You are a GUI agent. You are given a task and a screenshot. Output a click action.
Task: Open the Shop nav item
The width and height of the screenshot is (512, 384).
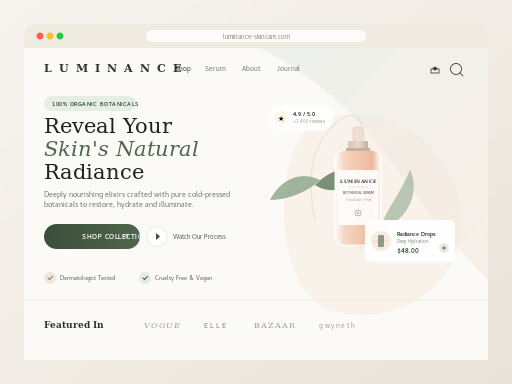tap(183, 69)
